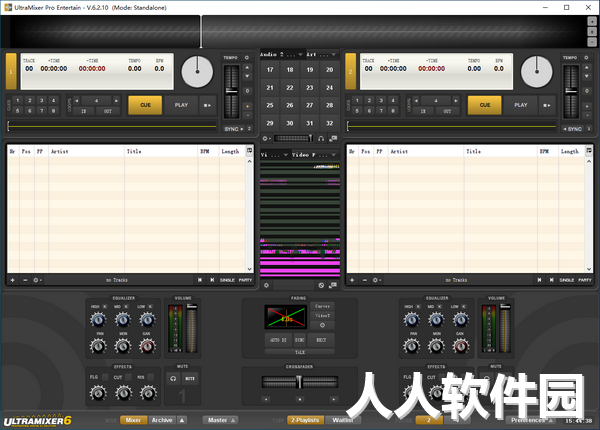Open the Art dropdown in sampler header
This screenshot has width=600, height=430.
[321, 54]
